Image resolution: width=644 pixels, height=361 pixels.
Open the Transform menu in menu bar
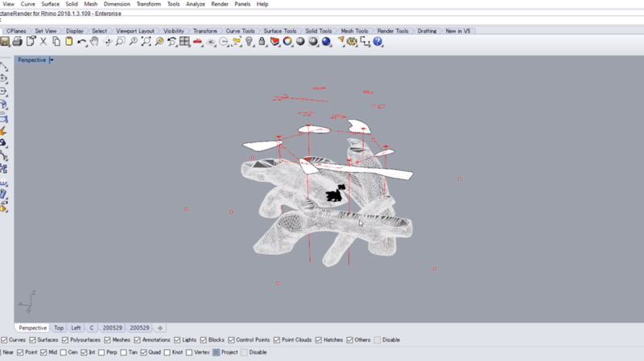tap(149, 4)
